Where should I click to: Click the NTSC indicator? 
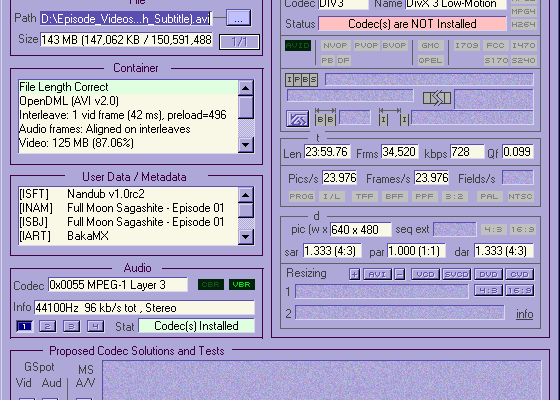(x=520, y=196)
